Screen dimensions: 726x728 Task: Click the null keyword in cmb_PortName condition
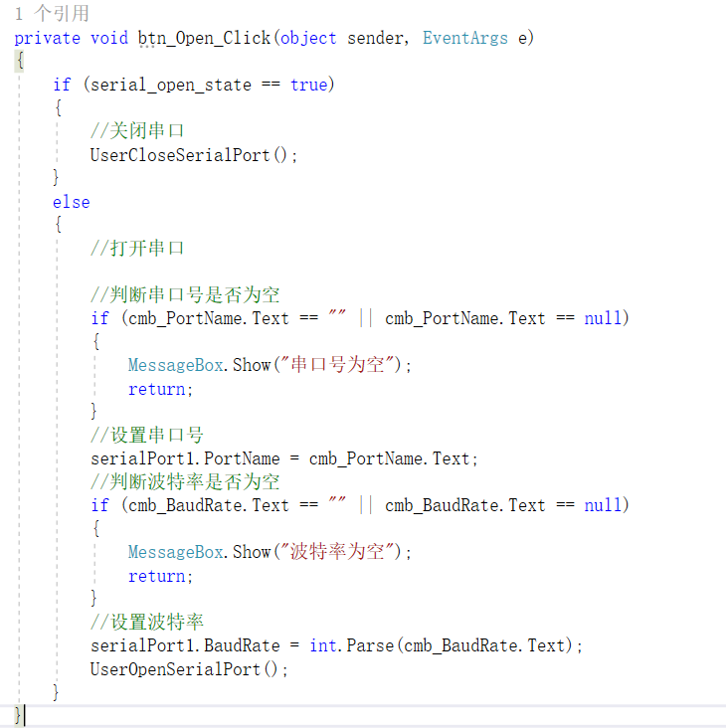pyautogui.click(x=603, y=318)
